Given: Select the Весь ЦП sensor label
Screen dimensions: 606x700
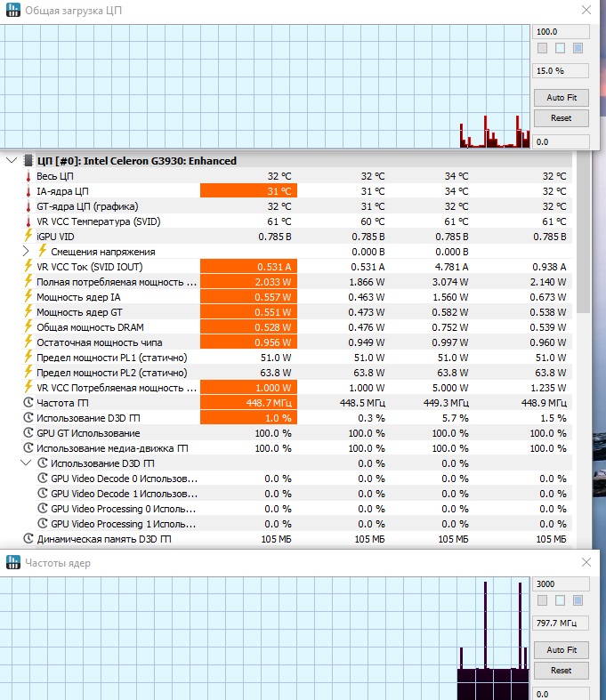Looking at the screenshot, I should tap(55, 176).
